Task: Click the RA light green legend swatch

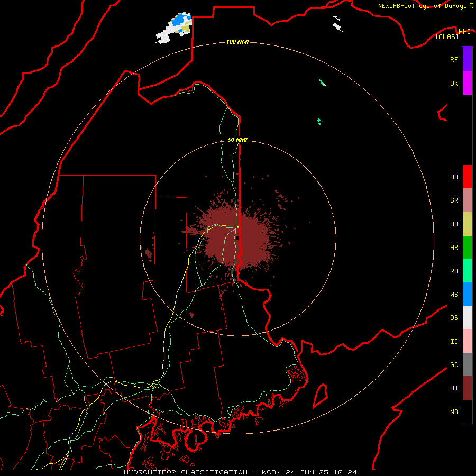Action: pos(467,271)
